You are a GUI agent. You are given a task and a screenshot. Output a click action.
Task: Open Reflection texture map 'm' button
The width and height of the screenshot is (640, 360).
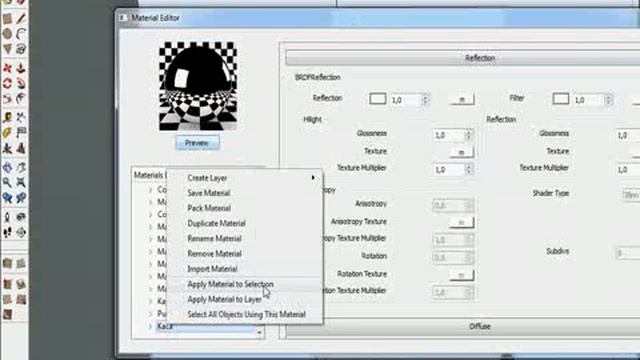point(462,99)
